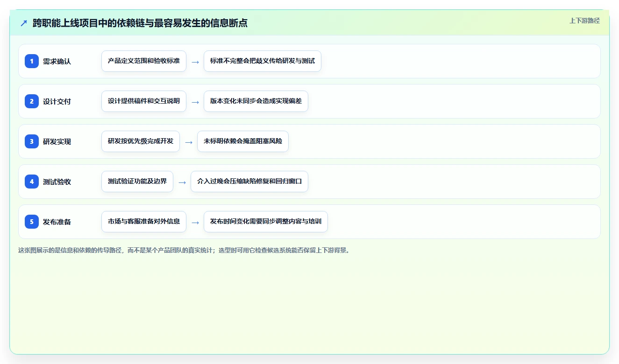Viewport: 619px width, 364px height.
Task: Select step badge 4 for 测试验收
Action: tap(32, 182)
